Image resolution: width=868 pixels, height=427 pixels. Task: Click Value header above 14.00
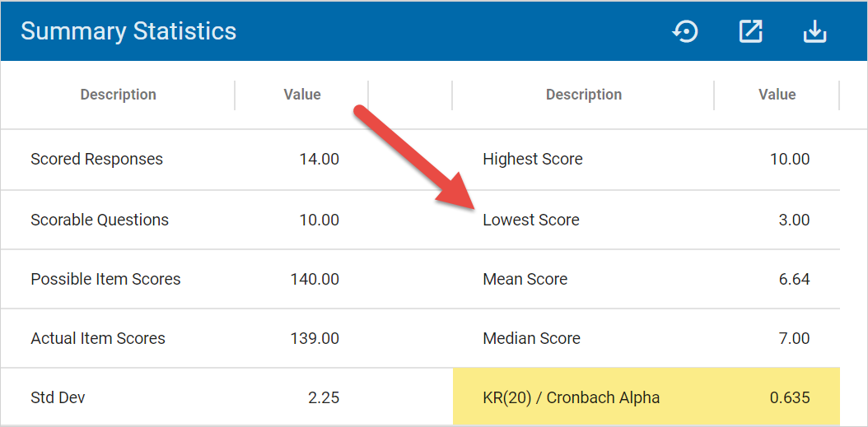[302, 95]
